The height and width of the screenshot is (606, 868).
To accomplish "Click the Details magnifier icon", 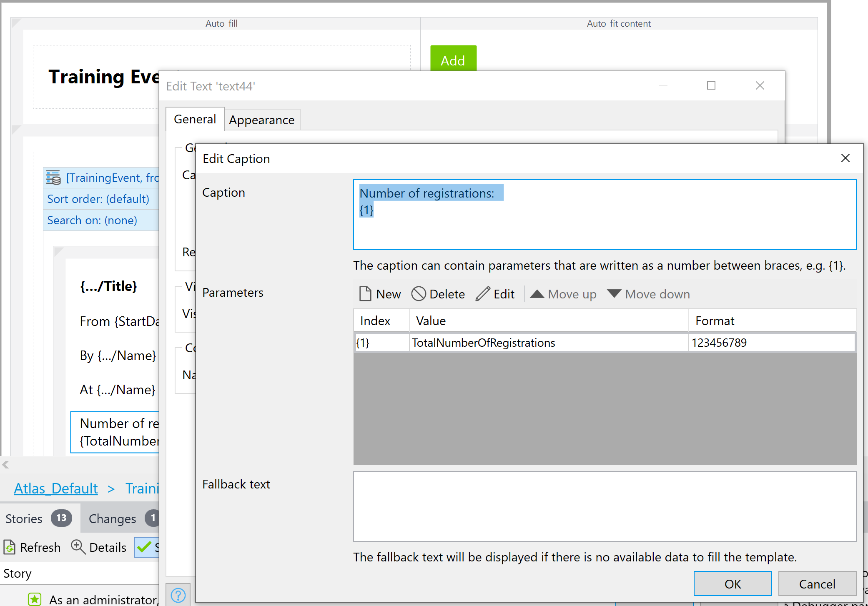I will point(78,546).
